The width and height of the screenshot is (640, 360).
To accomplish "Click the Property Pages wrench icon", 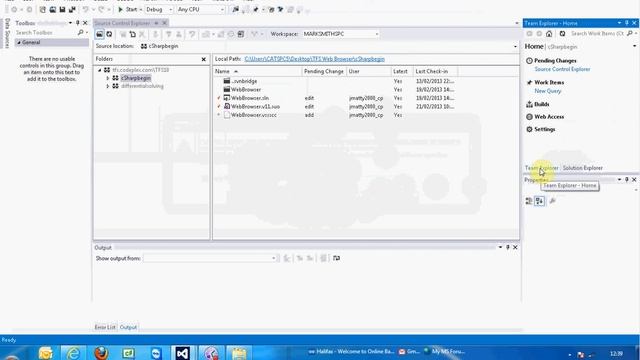I will click(553, 201).
